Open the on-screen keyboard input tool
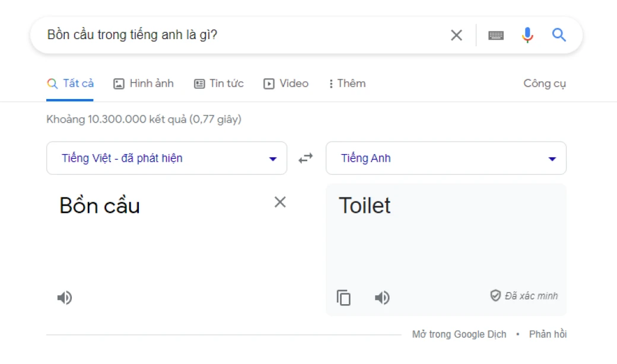Viewport: 617px width, 364px height. click(496, 35)
